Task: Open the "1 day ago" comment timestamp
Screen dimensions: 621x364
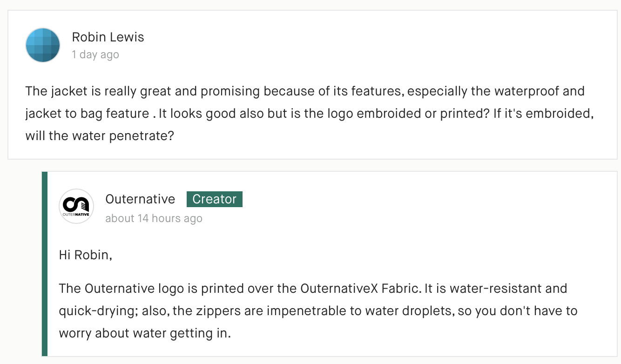Action: tap(95, 54)
